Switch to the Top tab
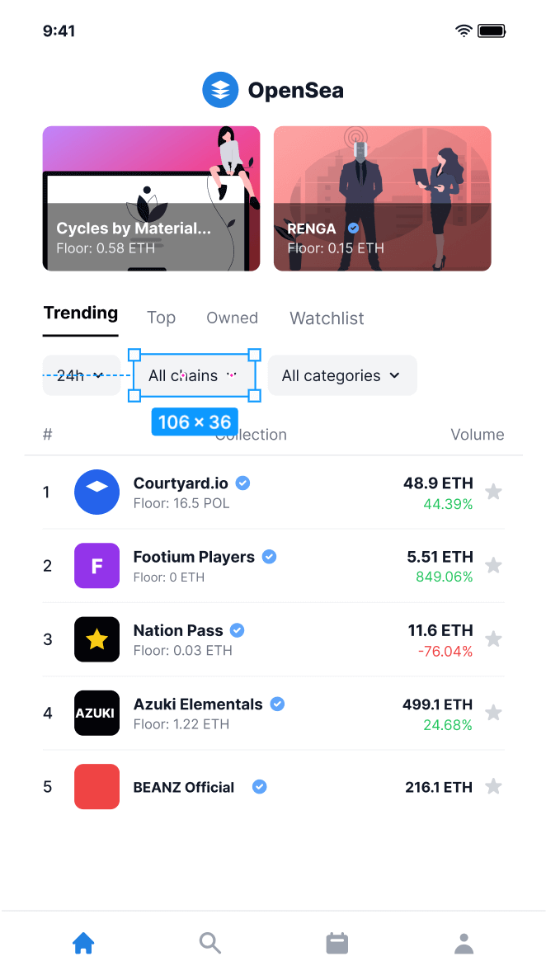546x980 pixels. [161, 318]
